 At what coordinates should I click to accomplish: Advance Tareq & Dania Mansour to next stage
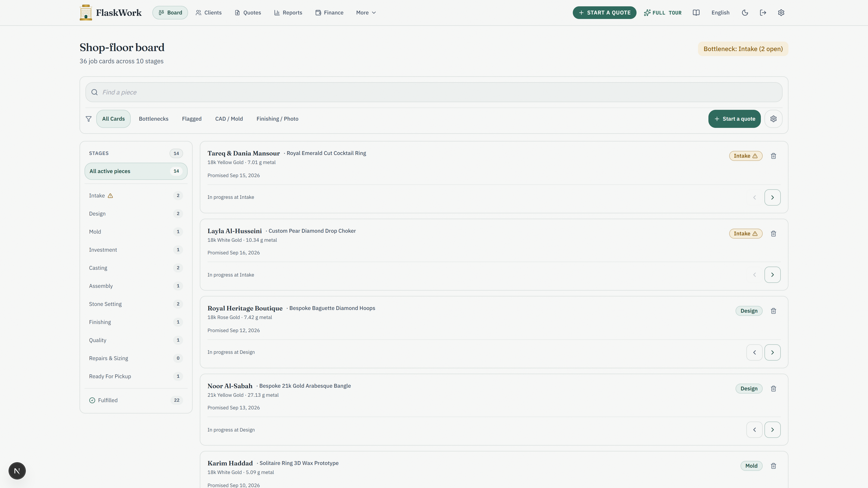772,197
